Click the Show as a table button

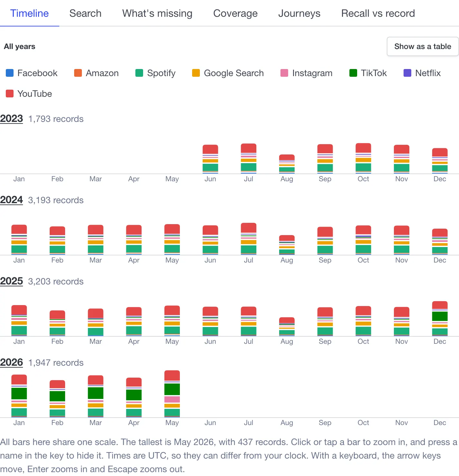pos(423,46)
